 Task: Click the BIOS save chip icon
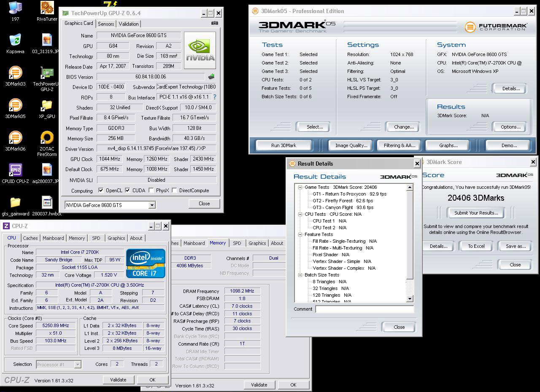(211, 77)
